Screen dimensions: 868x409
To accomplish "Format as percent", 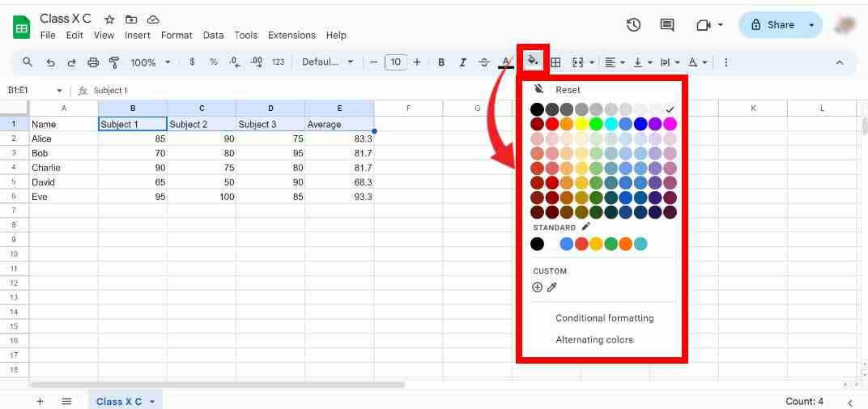I will (x=213, y=62).
